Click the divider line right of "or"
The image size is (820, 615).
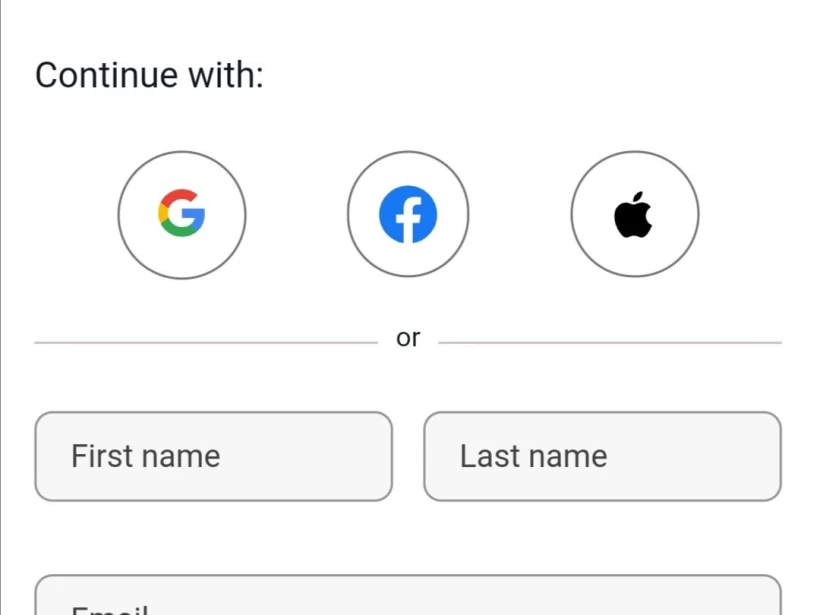(610, 342)
